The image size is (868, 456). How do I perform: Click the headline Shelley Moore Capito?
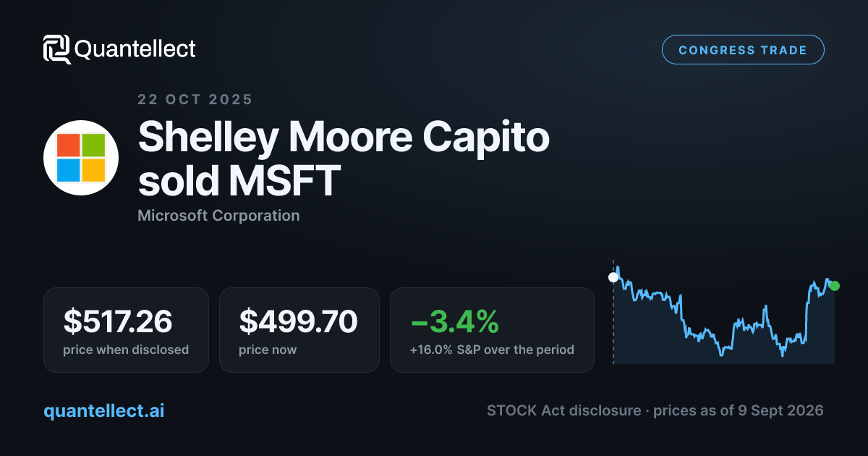[344, 138]
